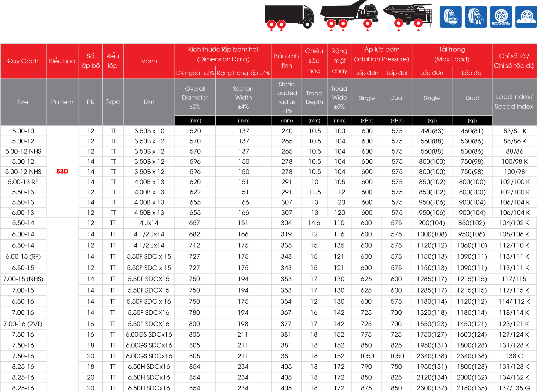Click 'Lốp đơn' under Tải trọng

pos(432,73)
